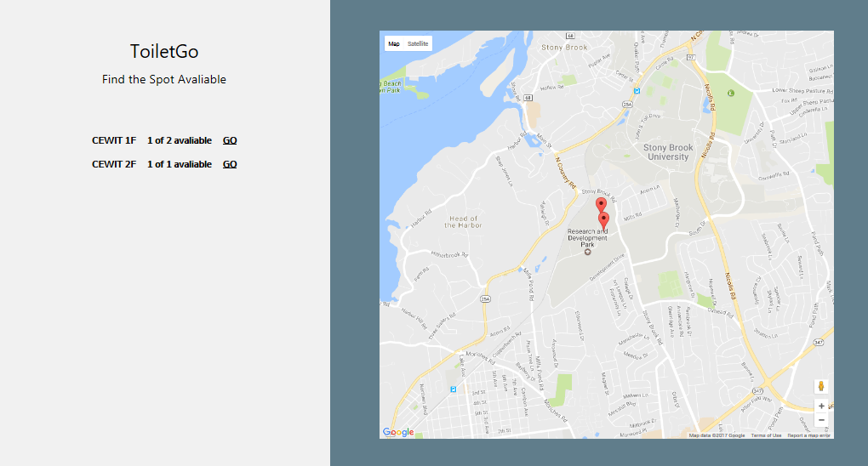Click Report a map error link
The width and height of the screenshot is (868, 466).
[x=808, y=435]
